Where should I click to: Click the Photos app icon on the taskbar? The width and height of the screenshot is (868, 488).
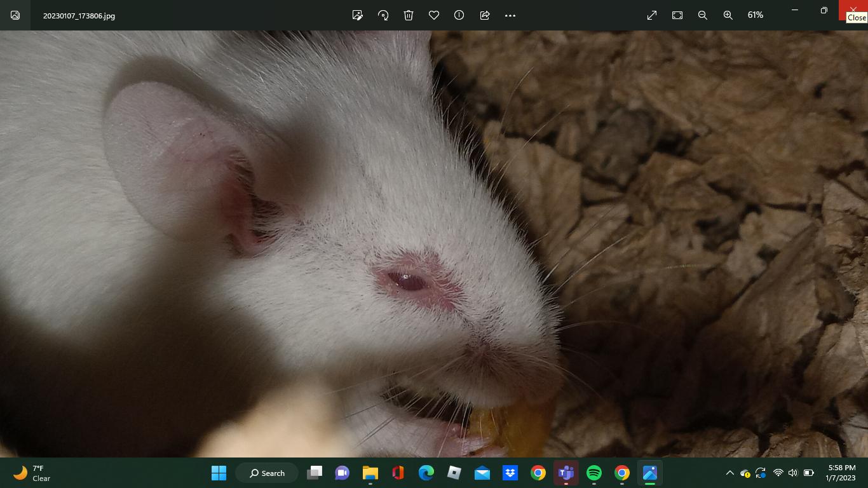point(650,473)
